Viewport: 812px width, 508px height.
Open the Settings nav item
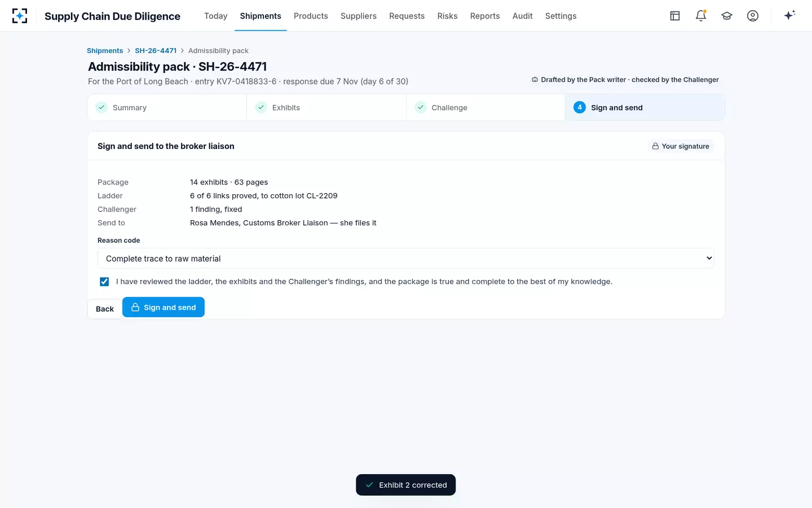[x=561, y=16]
